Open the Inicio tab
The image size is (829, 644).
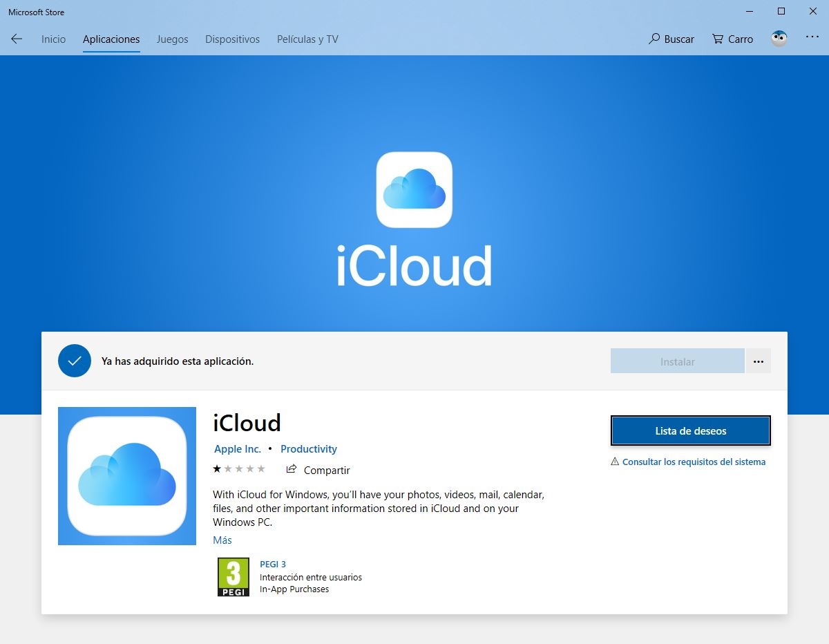coord(53,39)
